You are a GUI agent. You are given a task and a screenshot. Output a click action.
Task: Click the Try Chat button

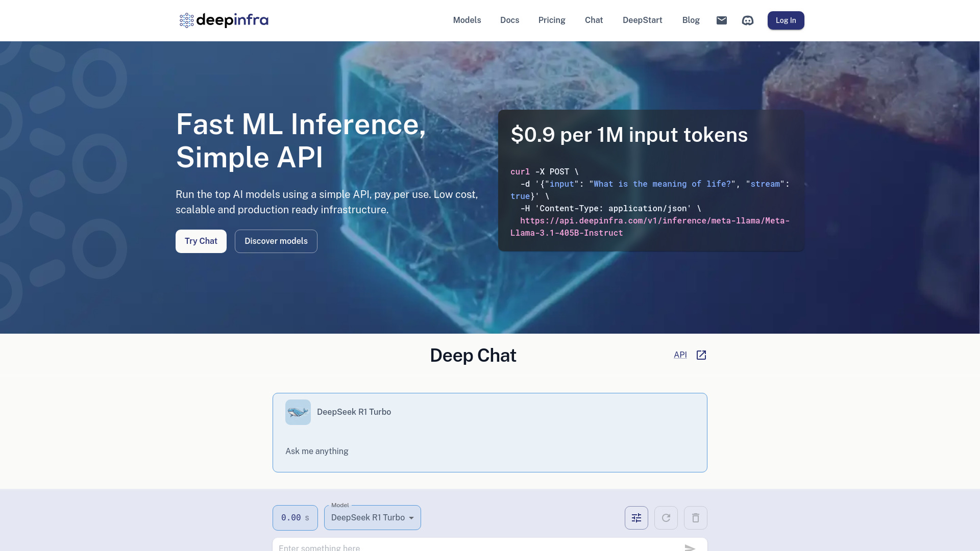point(201,241)
